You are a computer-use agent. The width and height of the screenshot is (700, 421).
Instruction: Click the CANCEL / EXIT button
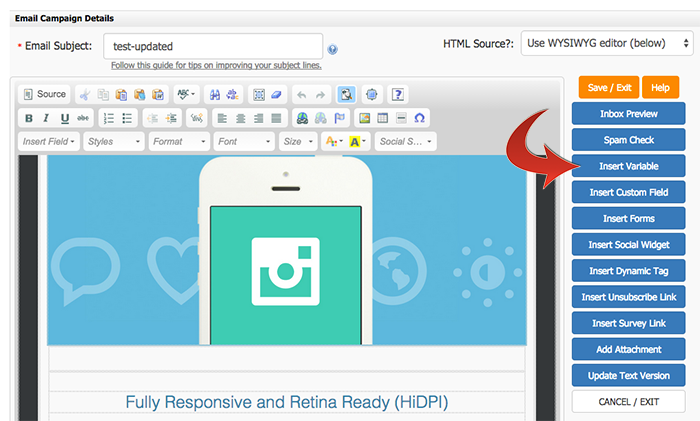tap(629, 402)
